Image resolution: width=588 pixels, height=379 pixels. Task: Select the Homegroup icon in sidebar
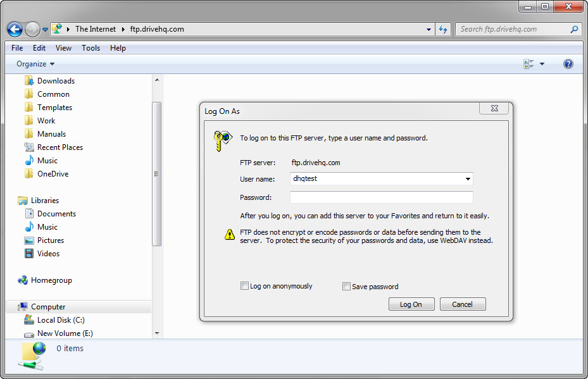coord(23,280)
